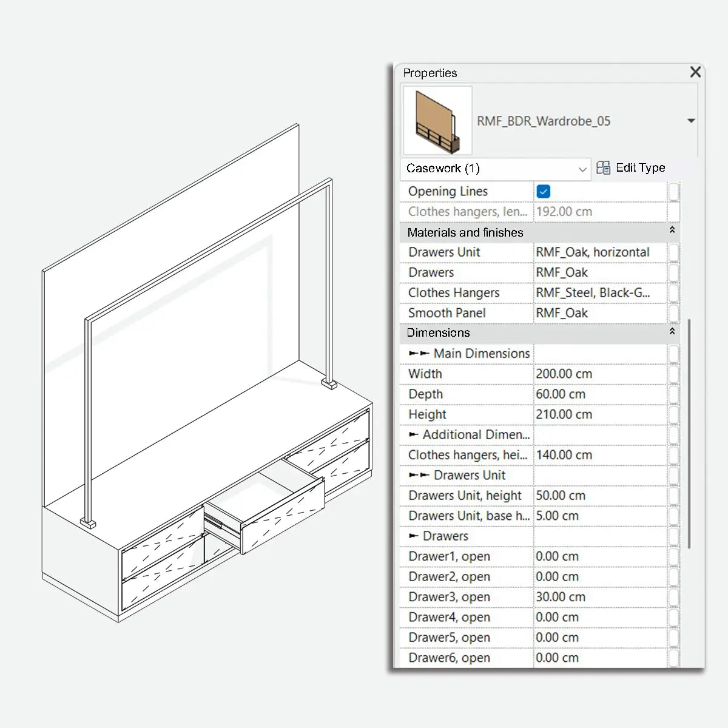Uncheck the Opening Lines checkbox
Screen dimensions: 728x728
(543, 191)
